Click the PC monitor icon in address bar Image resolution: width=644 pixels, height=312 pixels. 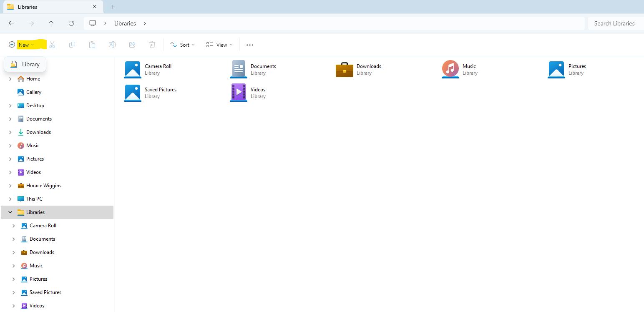93,23
